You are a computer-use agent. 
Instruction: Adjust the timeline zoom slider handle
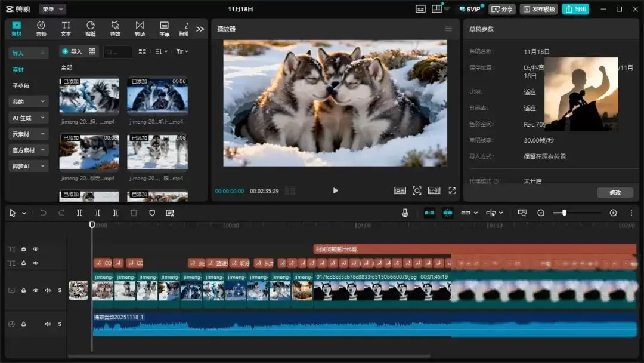564,213
